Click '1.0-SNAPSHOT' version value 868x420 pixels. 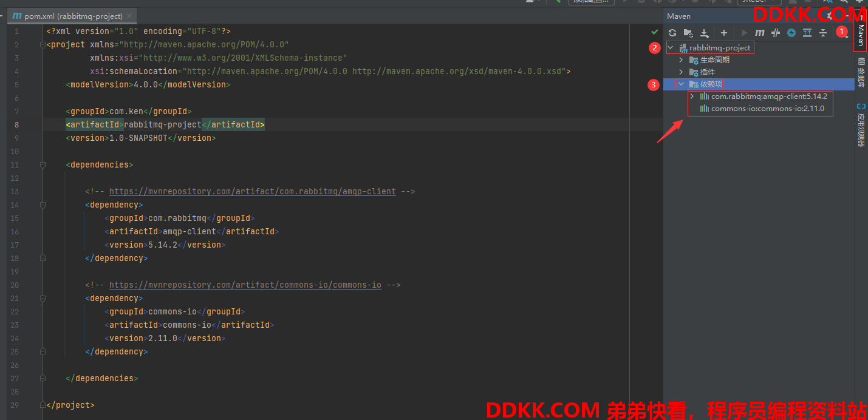[138, 138]
